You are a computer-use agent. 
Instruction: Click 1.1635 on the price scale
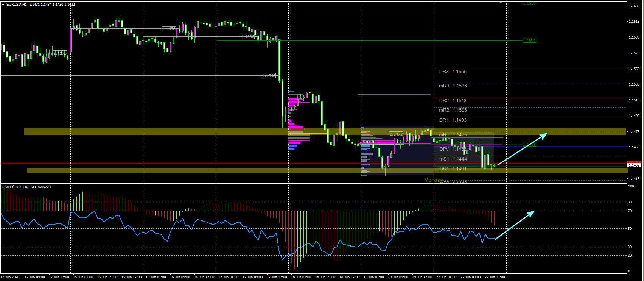point(634,6)
